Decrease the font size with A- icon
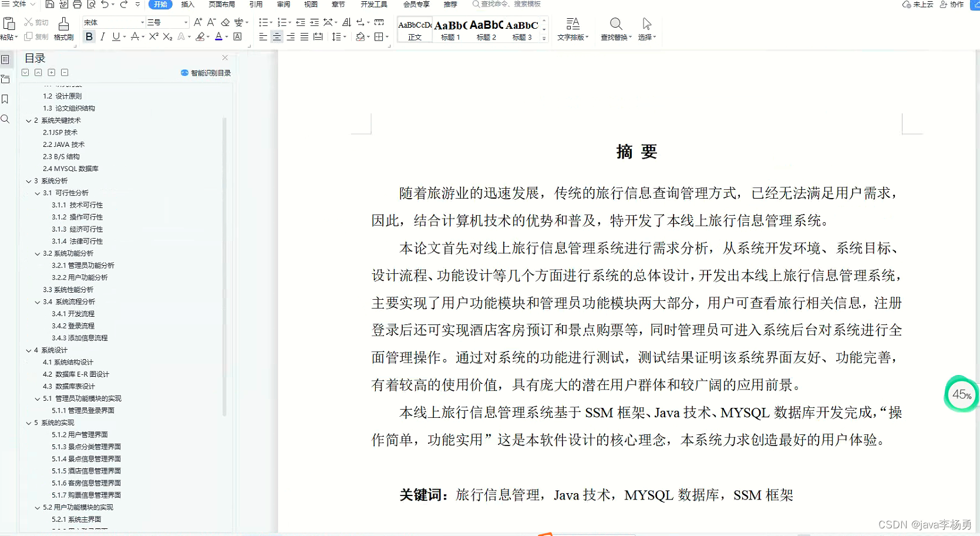 tap(211, 22)
